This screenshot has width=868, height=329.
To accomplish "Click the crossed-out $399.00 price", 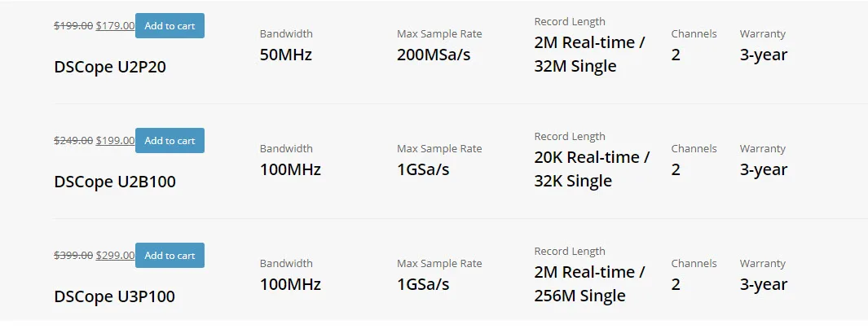I will click(73, 256).
